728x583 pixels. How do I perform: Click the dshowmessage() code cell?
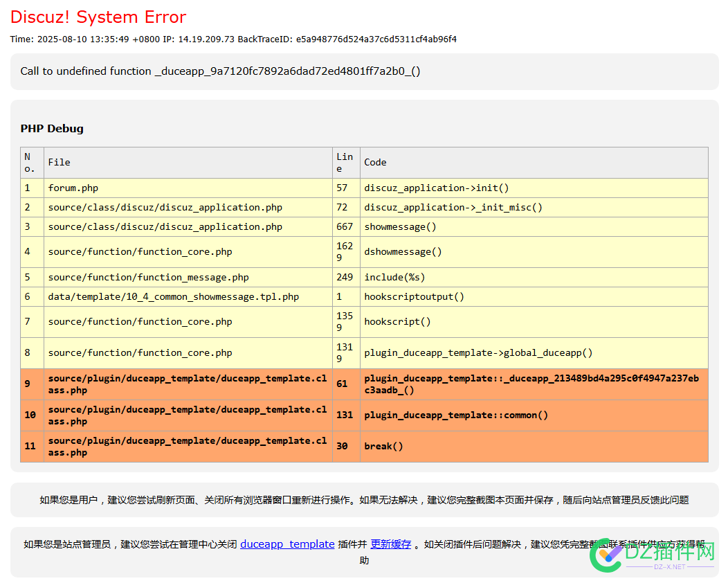tap(534, 252)
